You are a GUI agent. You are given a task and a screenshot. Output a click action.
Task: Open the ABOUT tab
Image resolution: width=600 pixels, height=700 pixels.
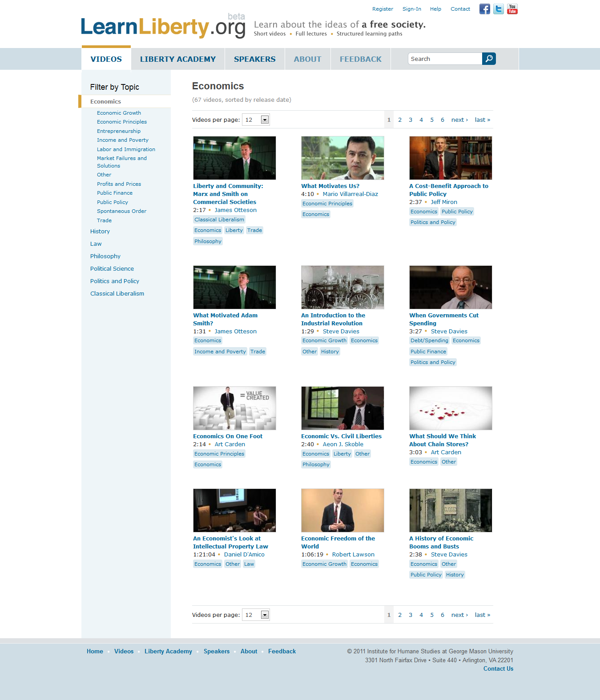tap(307, 59)
